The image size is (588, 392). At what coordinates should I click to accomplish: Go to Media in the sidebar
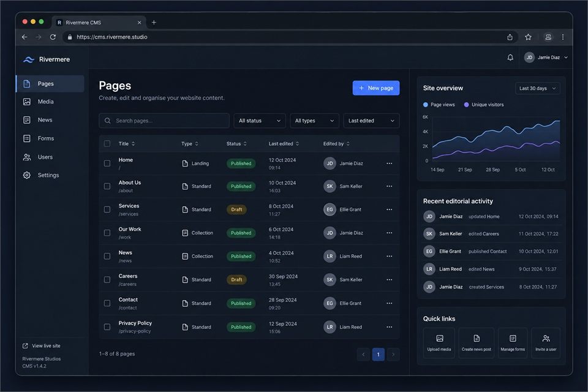point(50,102)
